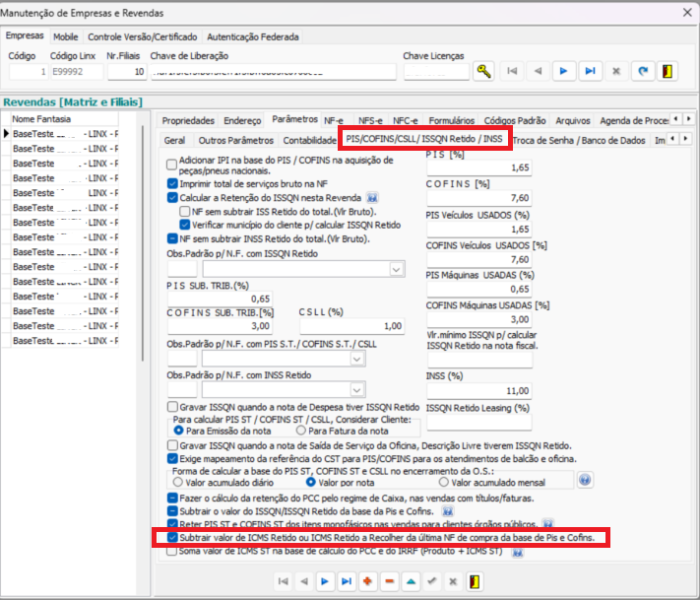Go to first record in top navigator
The width and height of the screenshot is (700, 600).
(512, 71)
